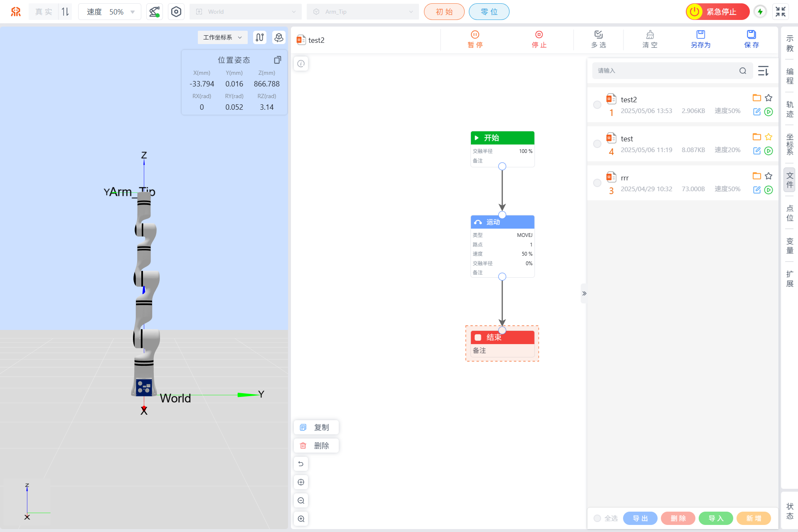Copy the position pose values
The image size is (798, 532).
278,60
